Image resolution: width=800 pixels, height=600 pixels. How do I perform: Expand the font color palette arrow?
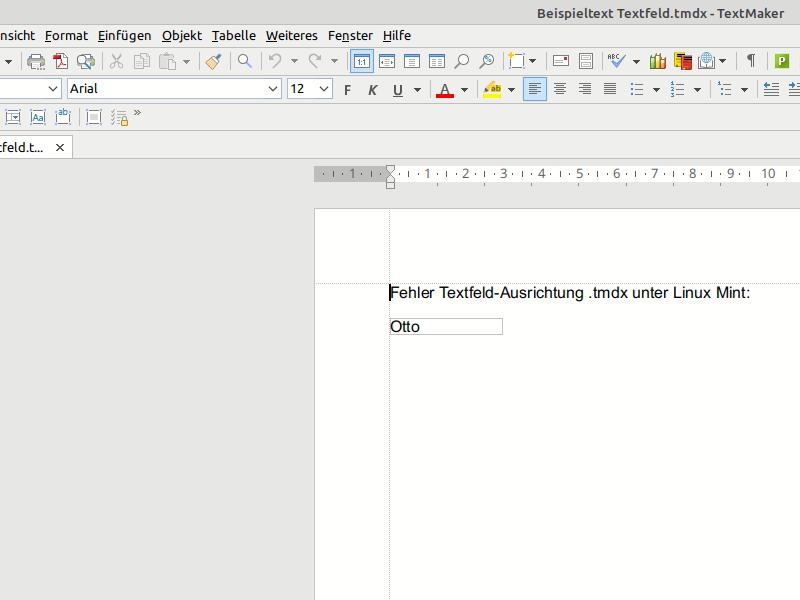click(464, 90)
